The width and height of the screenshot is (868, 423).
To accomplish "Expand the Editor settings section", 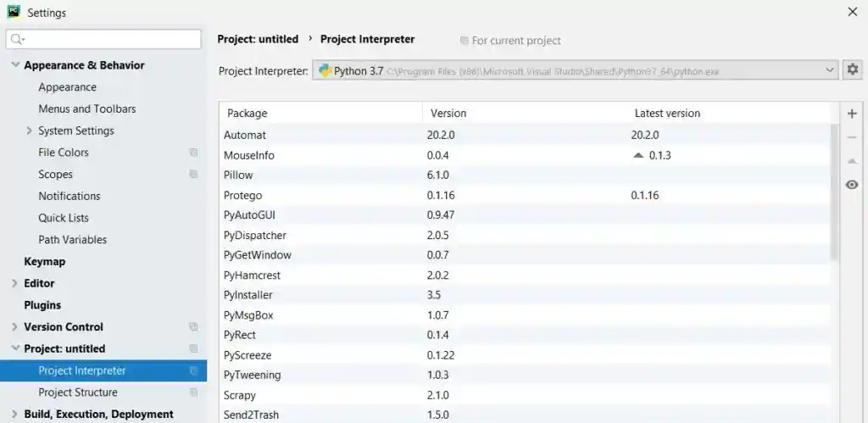I will tap(15, 283).
